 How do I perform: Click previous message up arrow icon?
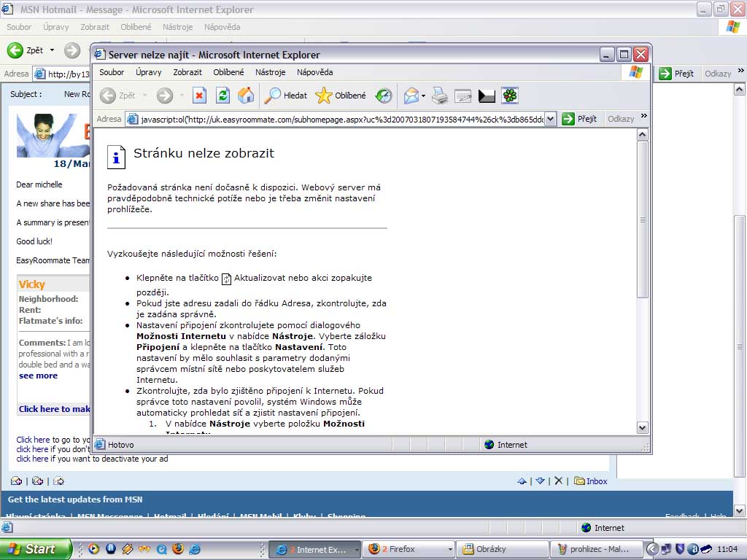(x=522, y=481)
